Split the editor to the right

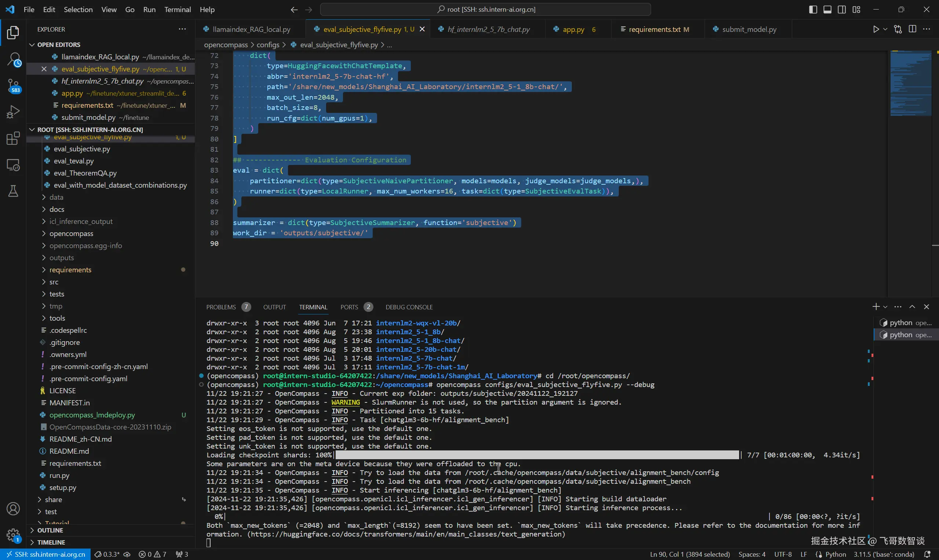click(912, 29)
